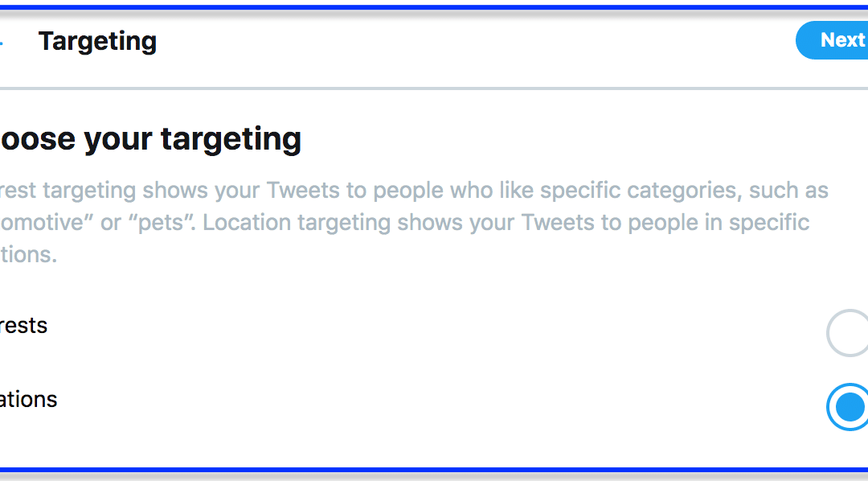Click the Targeting page title
The image size is (868, 481).
pyautogui.click(x=97, y=42)
